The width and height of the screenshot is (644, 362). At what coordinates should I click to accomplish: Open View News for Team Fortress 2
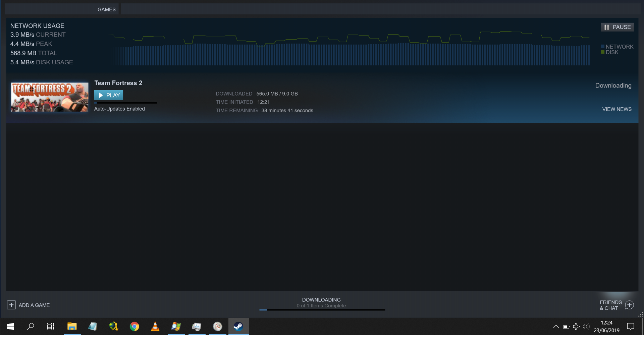pyautogui.click(x=617, y=109)
